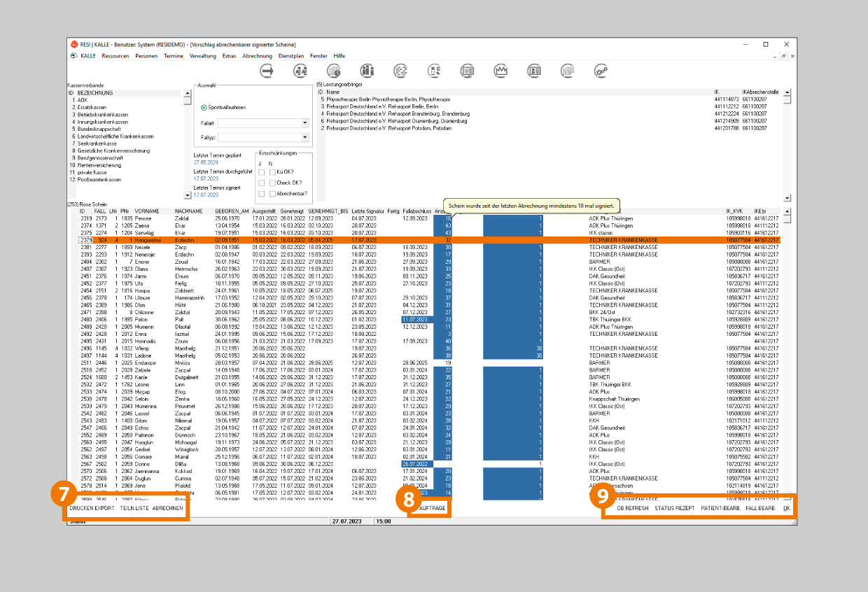Open the ID card toolbar icon
The image size is (868, 592).
(534, 71)
